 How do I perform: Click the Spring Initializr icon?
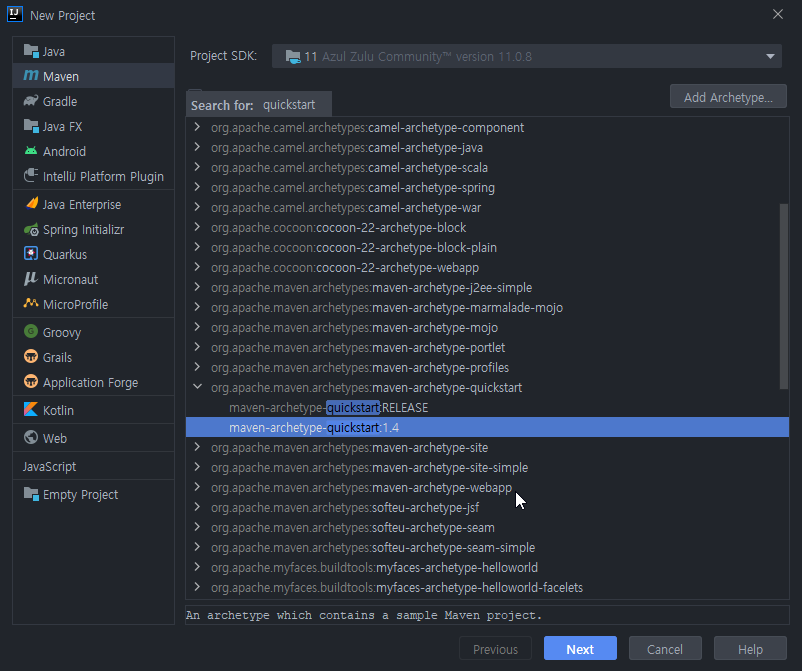click(x=31, y=229)
